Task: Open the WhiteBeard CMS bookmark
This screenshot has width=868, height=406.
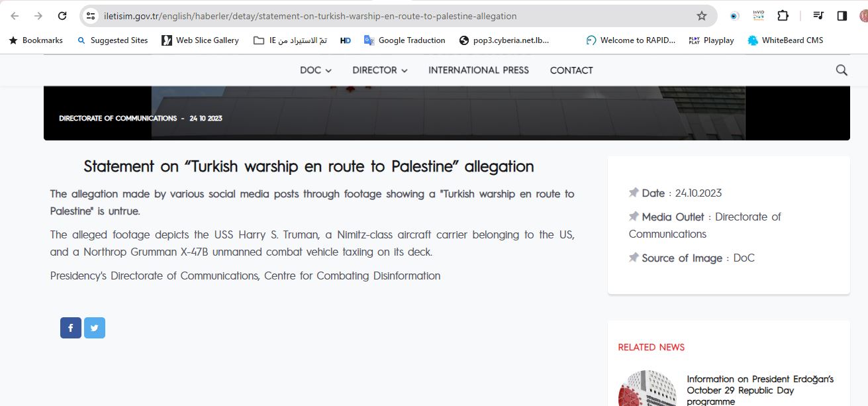Action: tap(785, 40)
